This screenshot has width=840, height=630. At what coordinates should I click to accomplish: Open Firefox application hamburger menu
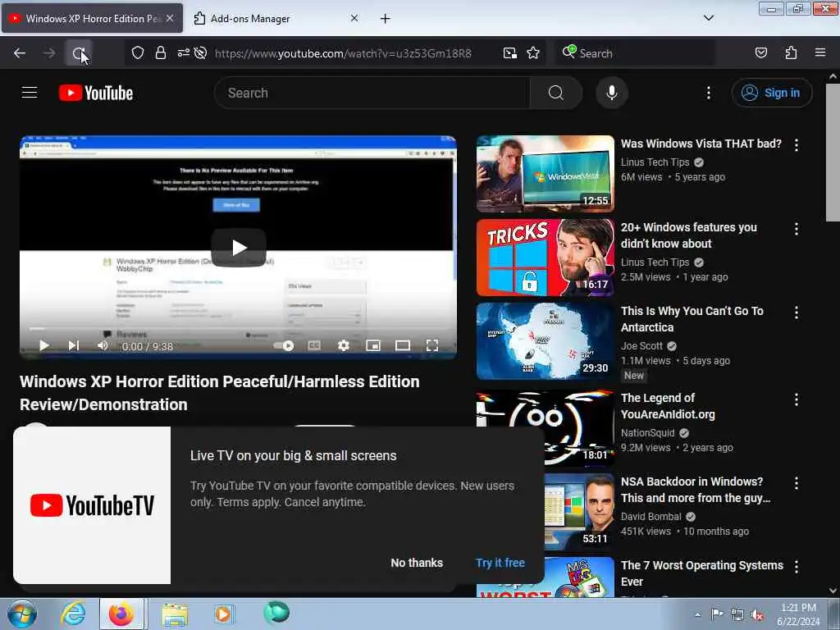coord(820,53)
